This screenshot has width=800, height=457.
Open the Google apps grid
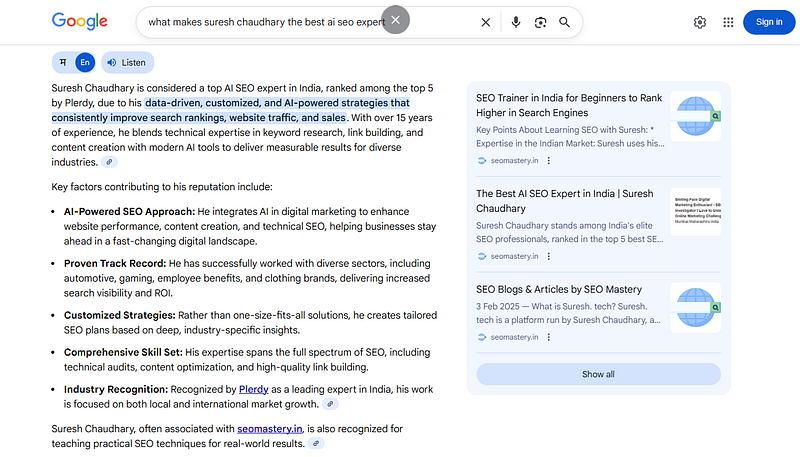[x=728, y=22]
